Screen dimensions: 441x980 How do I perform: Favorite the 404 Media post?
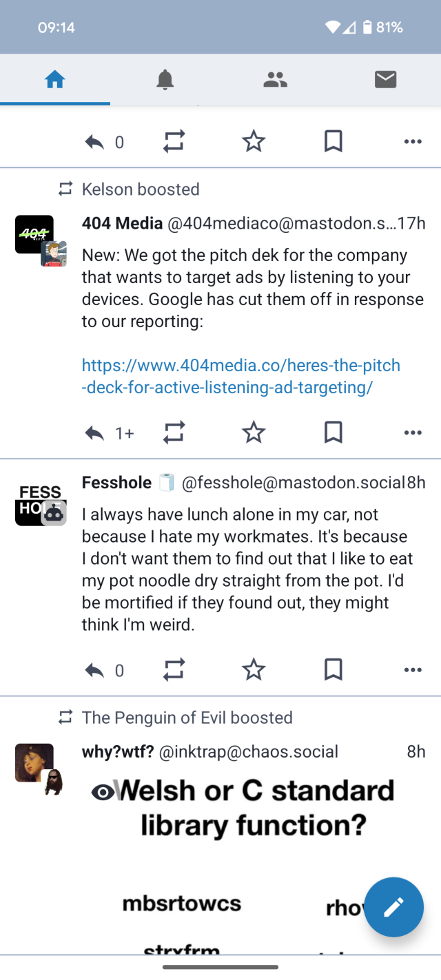[x=254, y=432]
